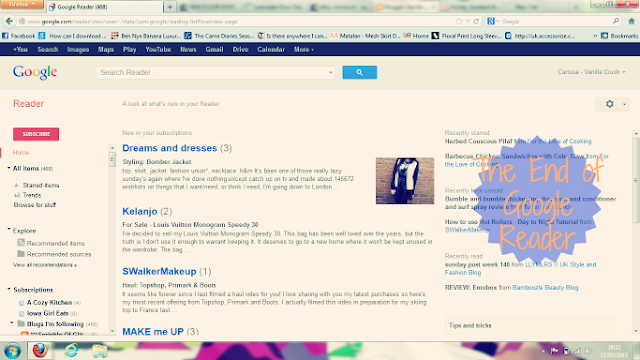Viewport: 640px width, 360px height.
Task: Click the Bomber Jacket post thumbnail
Action: click(404, 181)
